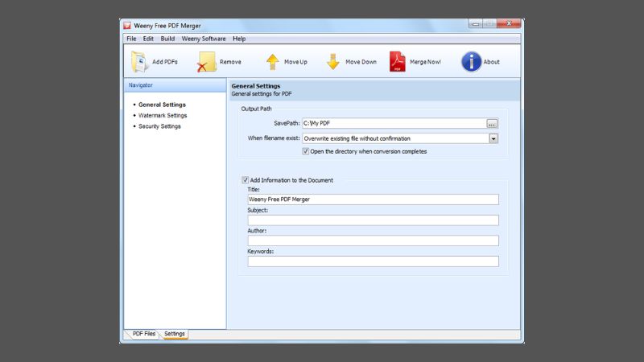Select General Settings in the Navigator
This screenshot has width=644, height=362.
point(162,105)
